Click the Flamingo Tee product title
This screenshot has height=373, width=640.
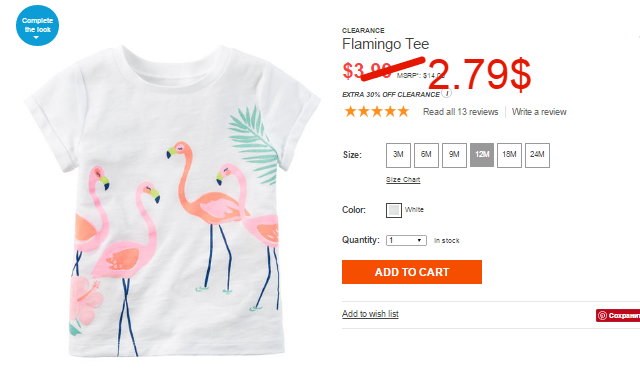[385, 44]
